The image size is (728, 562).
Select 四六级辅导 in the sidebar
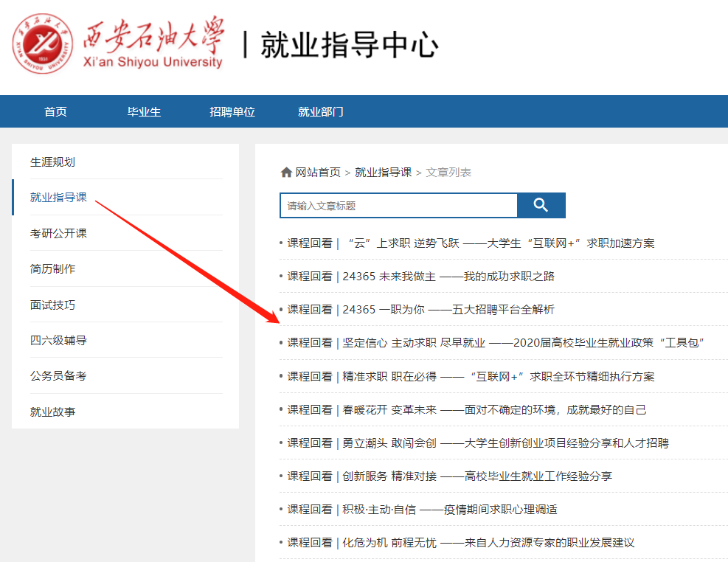[58, 340]
